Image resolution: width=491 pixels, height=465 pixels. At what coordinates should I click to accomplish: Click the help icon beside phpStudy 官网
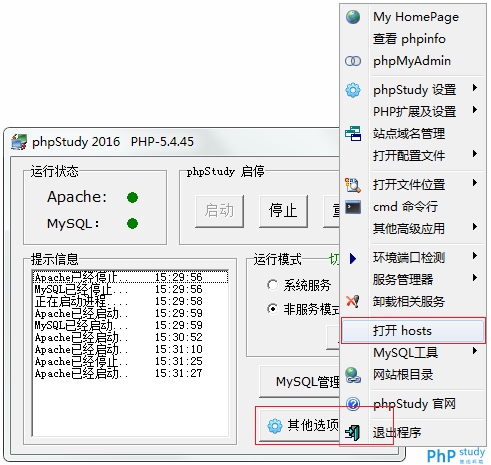tap(353, 404)
